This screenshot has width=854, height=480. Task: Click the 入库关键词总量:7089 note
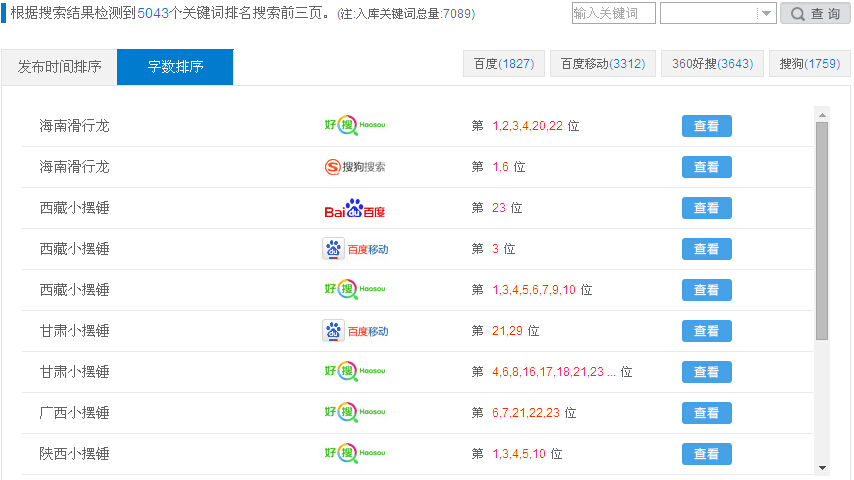point(406,14)
